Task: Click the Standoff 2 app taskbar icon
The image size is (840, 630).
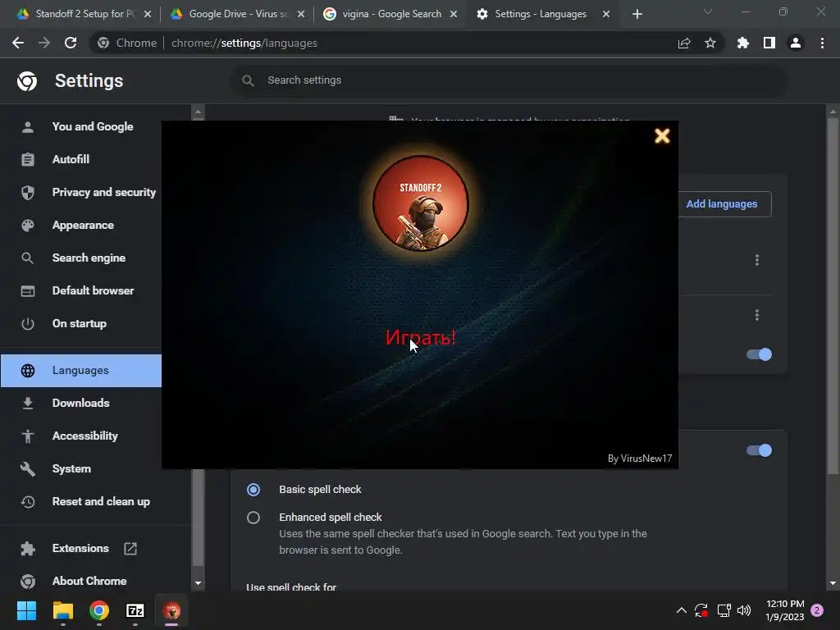Action: point(171,610)
